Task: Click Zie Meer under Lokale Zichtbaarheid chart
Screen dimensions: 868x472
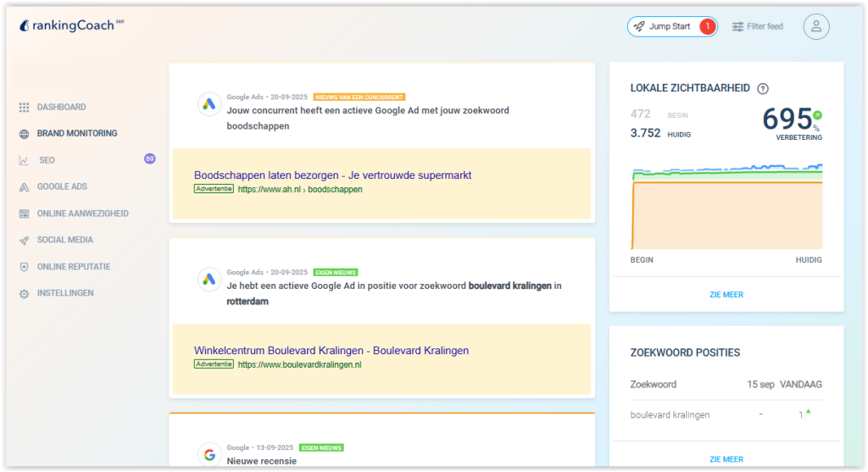Action: coord(726,294)
